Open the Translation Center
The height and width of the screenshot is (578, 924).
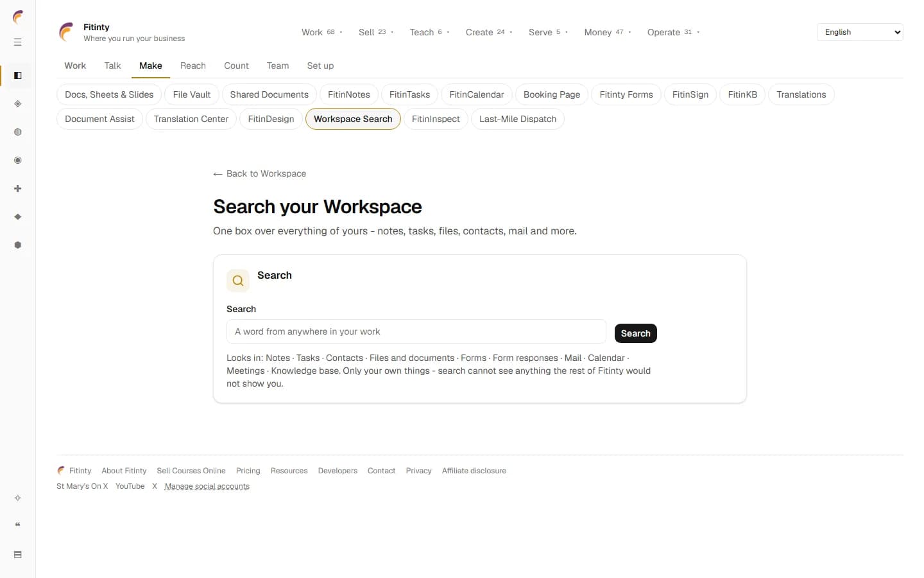click(x=191, y=119)
